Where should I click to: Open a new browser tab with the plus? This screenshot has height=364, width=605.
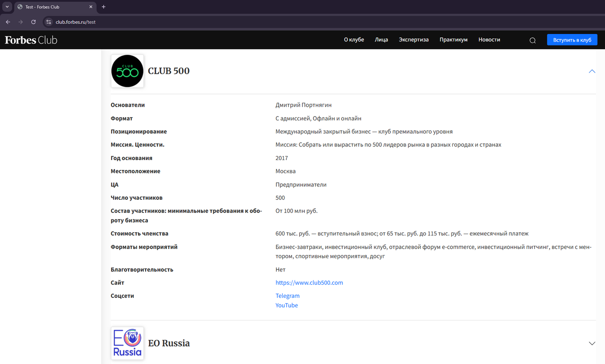104,7
